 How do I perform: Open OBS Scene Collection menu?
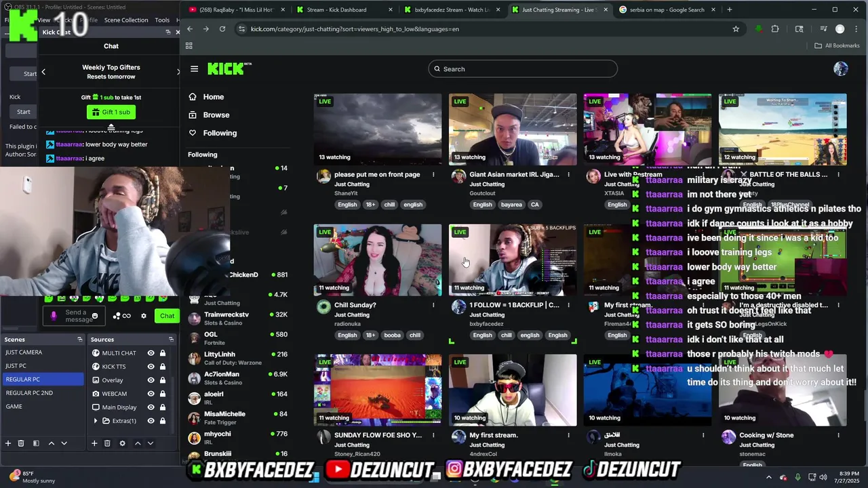click(x=126, y=20)
